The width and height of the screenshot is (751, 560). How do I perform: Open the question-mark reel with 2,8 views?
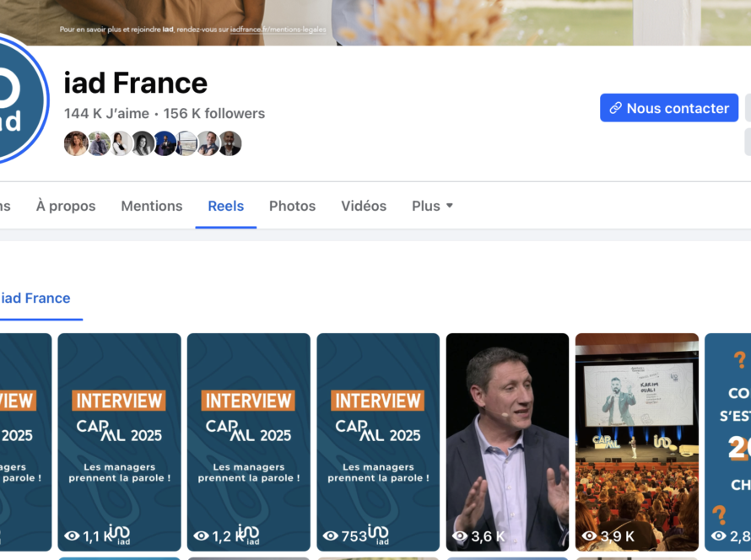click(x=728, y=442)
